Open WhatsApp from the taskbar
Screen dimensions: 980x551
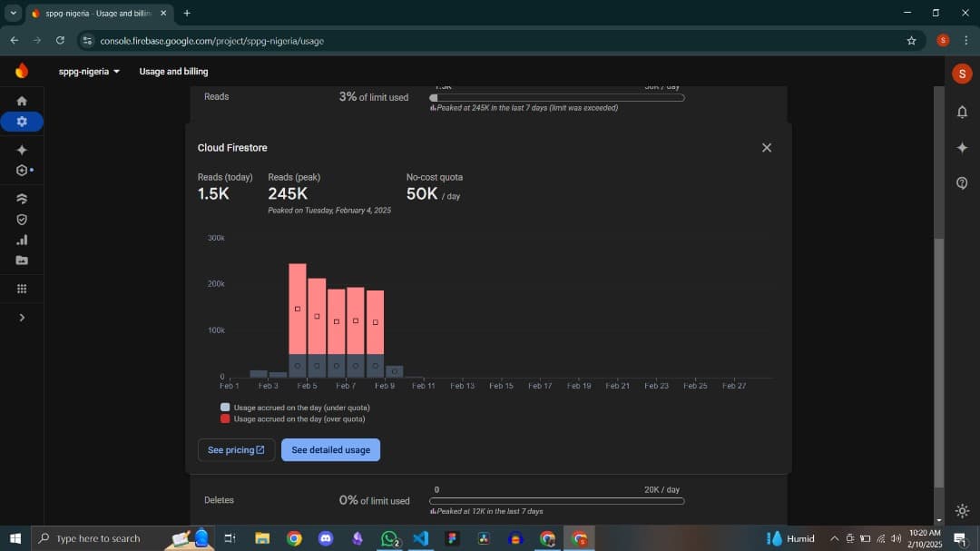389,538
